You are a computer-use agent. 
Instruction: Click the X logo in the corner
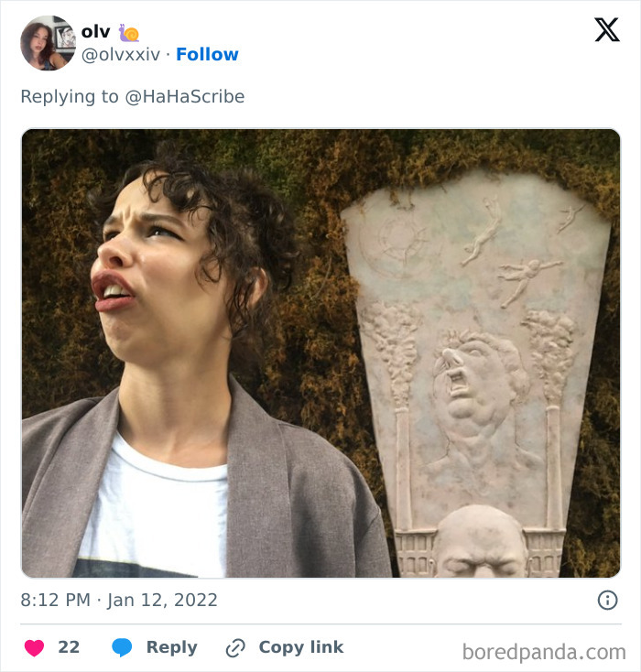pyautogui.click(x=606, y=30)
